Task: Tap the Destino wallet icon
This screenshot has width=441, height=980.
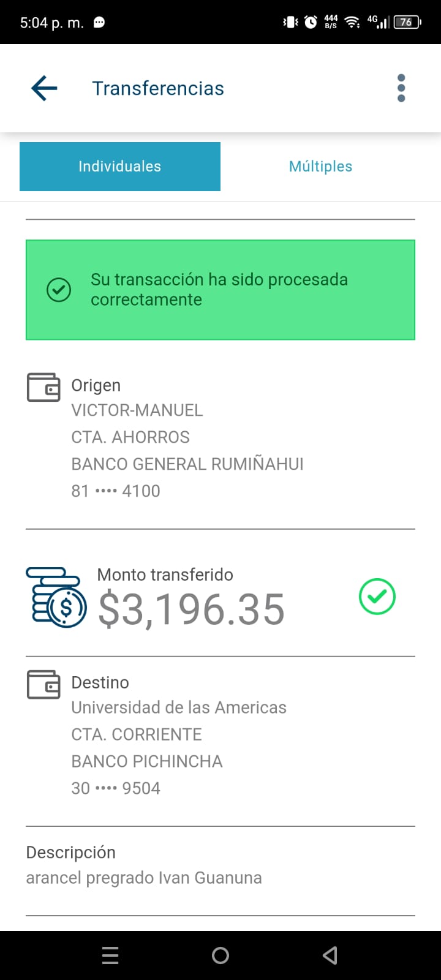Action: point(43,685)
